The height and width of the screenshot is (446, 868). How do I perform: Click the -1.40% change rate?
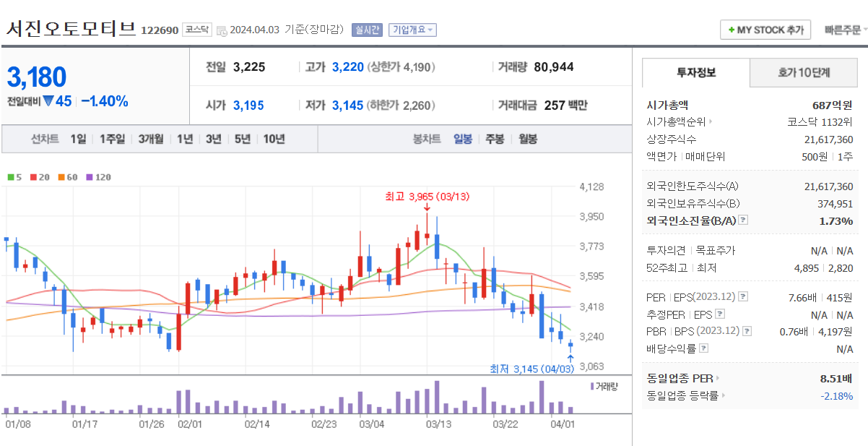pyautogui.click(x=104, y=101)
